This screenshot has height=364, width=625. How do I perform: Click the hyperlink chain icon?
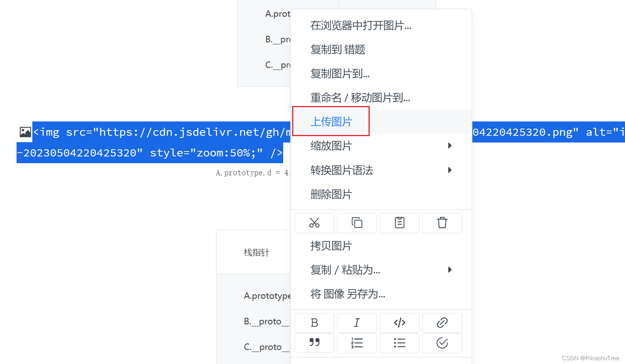pyautogui.click(x=442, y=322)
